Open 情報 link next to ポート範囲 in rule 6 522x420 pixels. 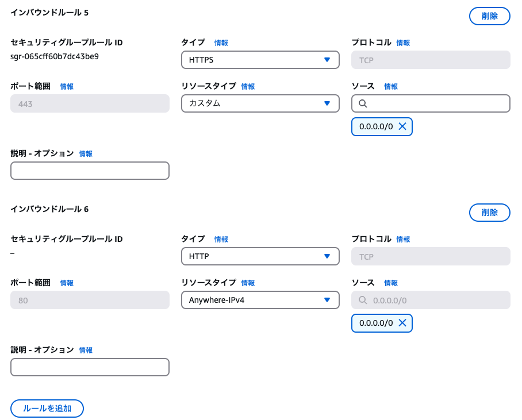(67, 283)
